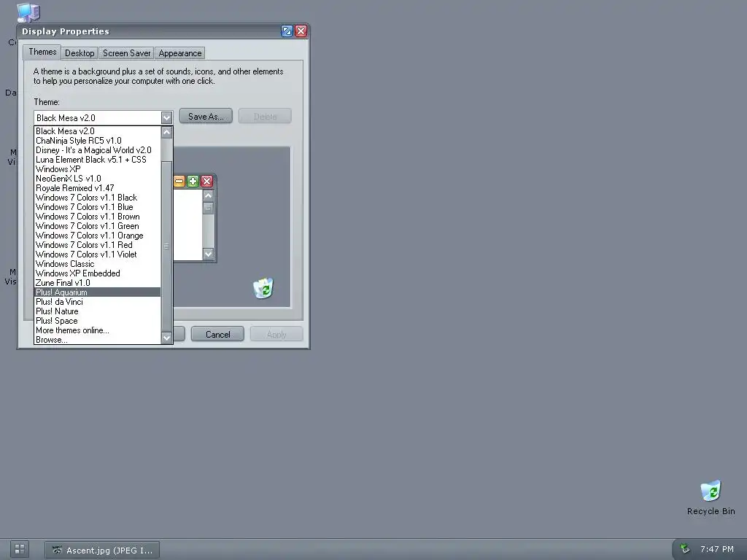
Task: Select Windows 7 Colors v1.1 Brown
Action: pyautogui.click(x=98, y=217)
